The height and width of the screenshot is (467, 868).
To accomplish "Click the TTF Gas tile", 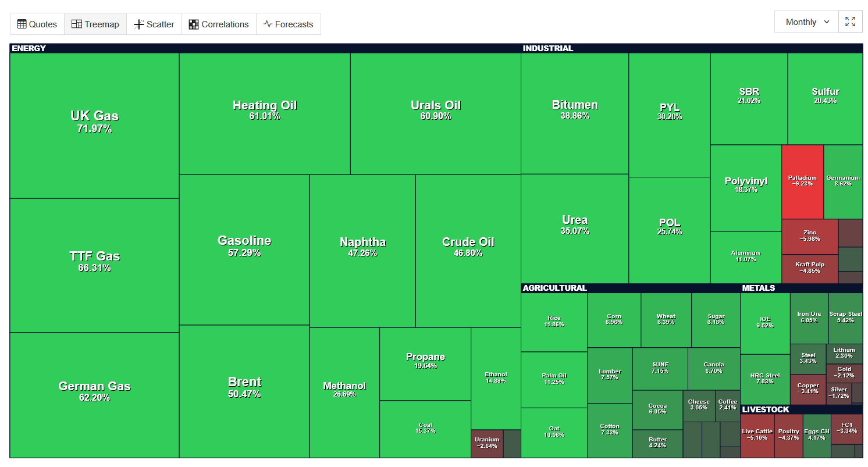I will (x=94, y=265).
